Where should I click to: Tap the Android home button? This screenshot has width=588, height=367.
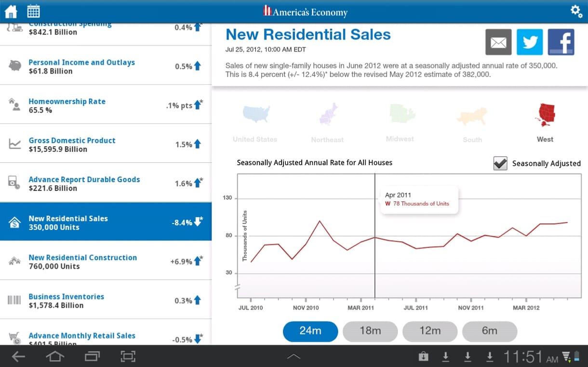click(54, 356)
